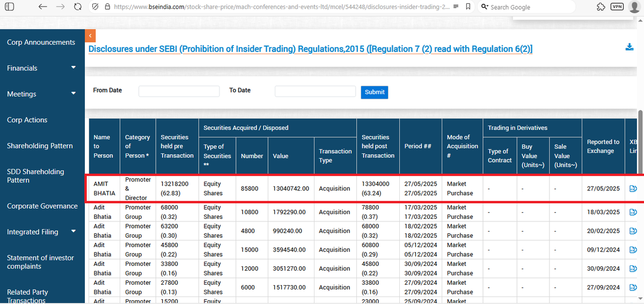Download disclosures using the blue download icon
The width and height of the screenshot is (644, 304).
tap(630, 47)
